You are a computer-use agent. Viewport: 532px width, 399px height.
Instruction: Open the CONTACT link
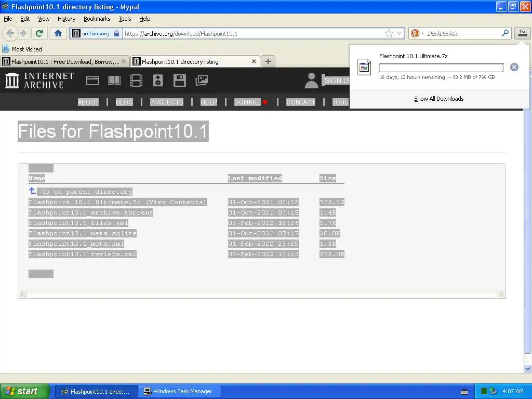tap(301, 102)
